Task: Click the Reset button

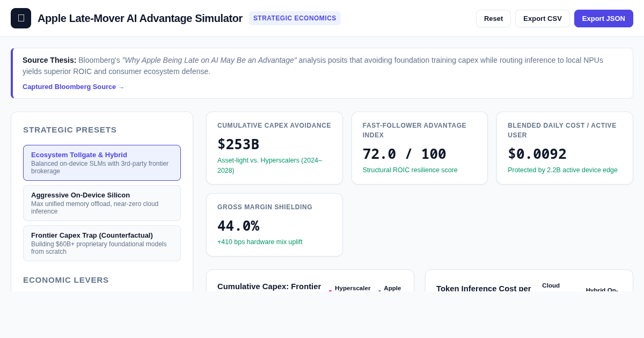Action: [493, 18]
